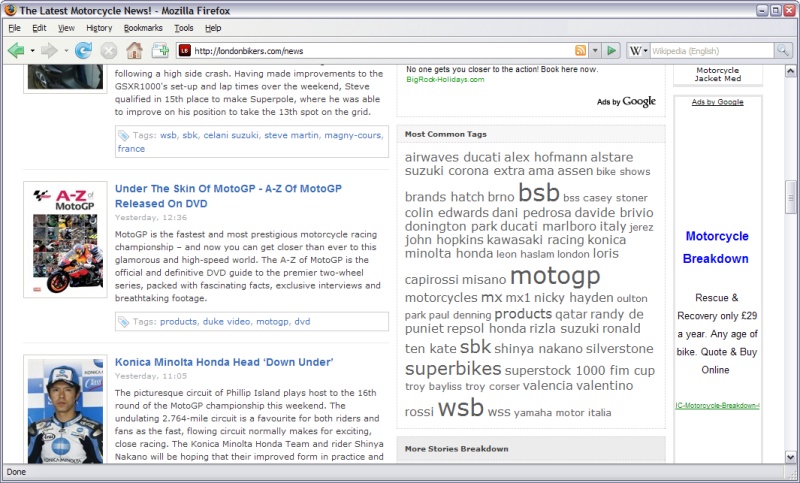Expand the address bar URL history dropdown
800x483 pixels.
point(595,50)
